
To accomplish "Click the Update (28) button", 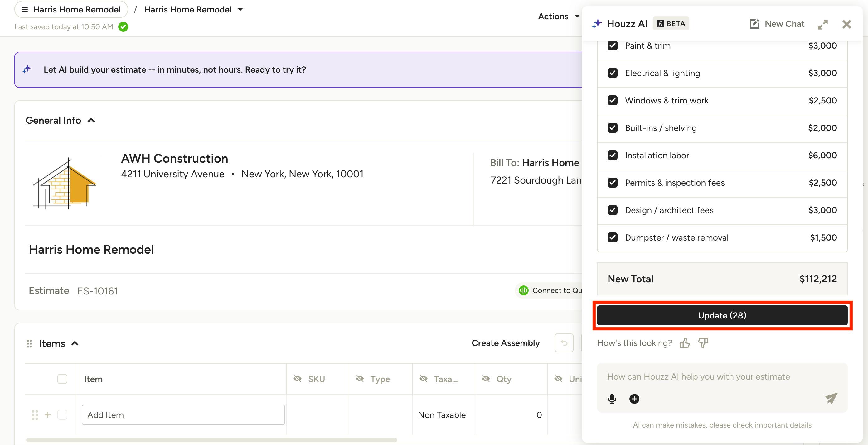I will (722, 315).
